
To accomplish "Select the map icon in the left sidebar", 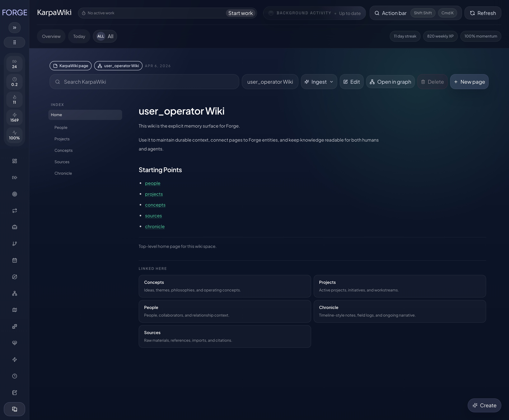I will click(x=14, y=310).
